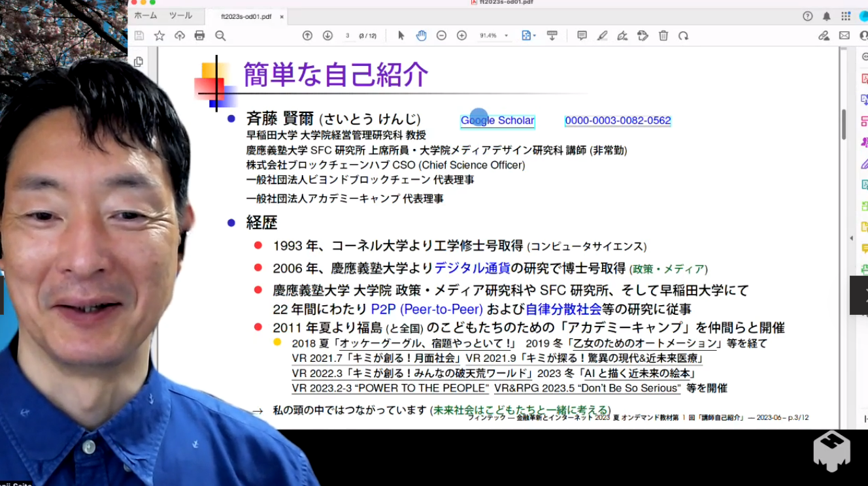868x486 pixels.
Task: Click the P2P (Peer-to-Peer) link
Action: point(427,309)
